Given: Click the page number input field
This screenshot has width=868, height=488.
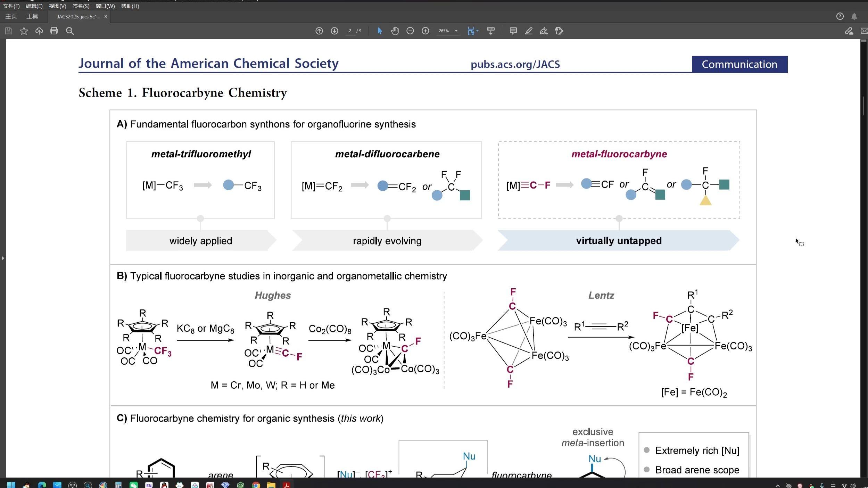Looking at the screenshot, I should tap(350, 31).
